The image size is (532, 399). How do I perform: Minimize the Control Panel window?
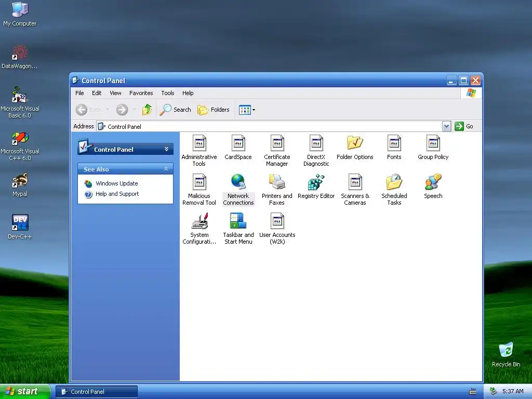pos(451,81)
